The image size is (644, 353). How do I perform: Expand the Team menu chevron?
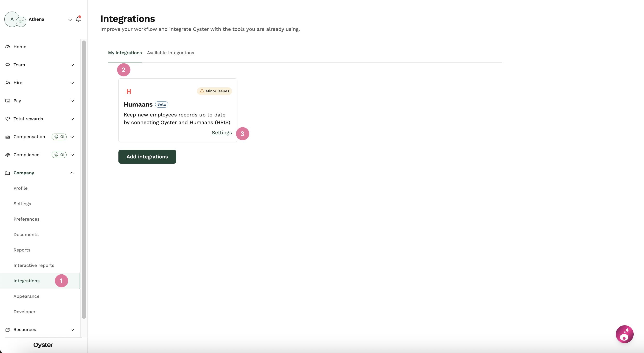point(72,65)
